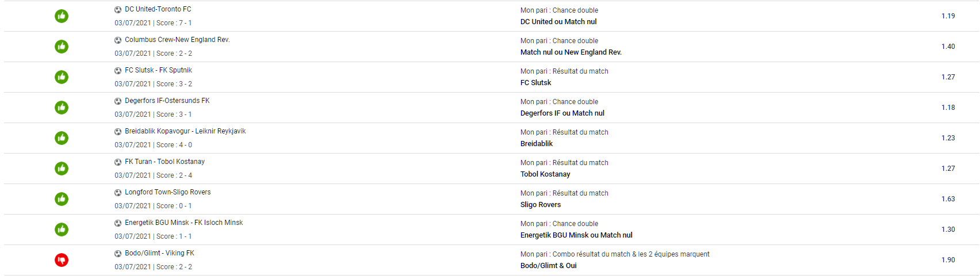
Task: Click thumbs-up icon for Energetik BGU Minsk match
Action: 62,230
